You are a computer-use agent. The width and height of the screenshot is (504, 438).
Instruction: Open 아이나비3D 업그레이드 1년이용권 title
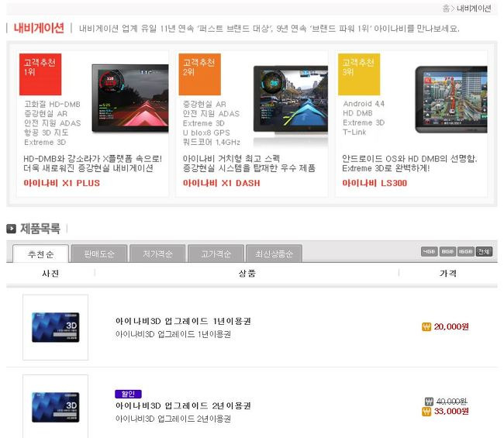pyautogui.click(x=183, y=321)
